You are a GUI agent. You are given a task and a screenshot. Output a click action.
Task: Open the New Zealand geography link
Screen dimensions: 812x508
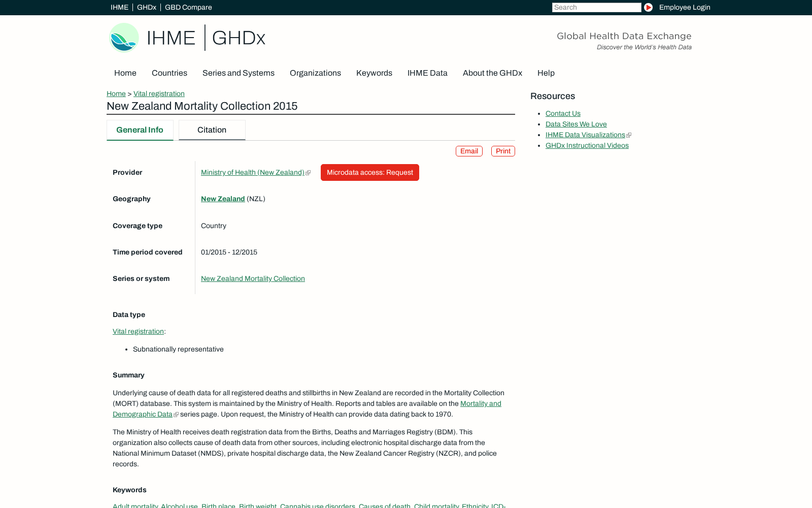tap(223, 199)
